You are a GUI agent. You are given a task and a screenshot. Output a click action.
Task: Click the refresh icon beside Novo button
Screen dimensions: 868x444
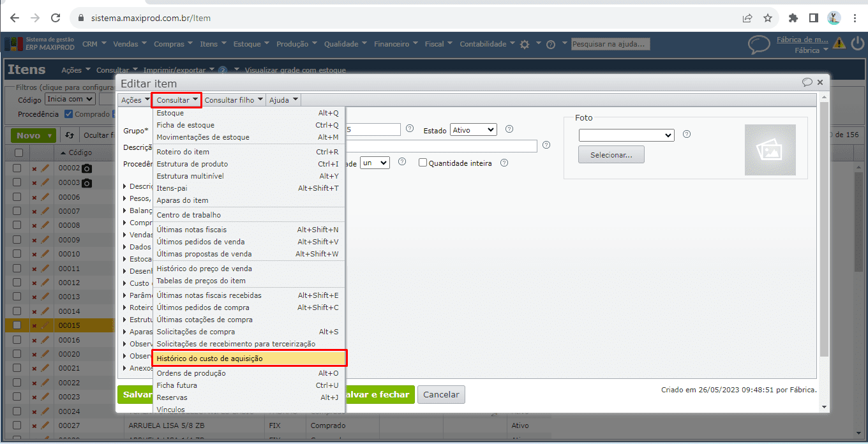(x=70, y=135)
